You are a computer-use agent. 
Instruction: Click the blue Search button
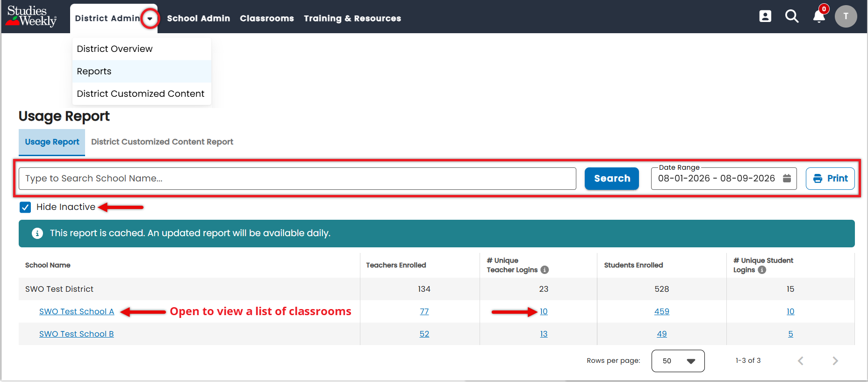pos(612,179)
